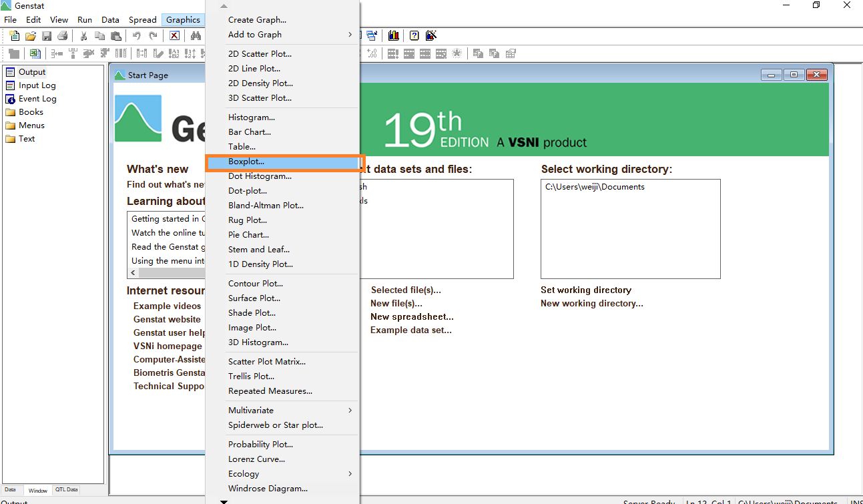Viewport: 863px width, 504px height.
Task: Click the New working directory... link
Action: coord(592,304)
